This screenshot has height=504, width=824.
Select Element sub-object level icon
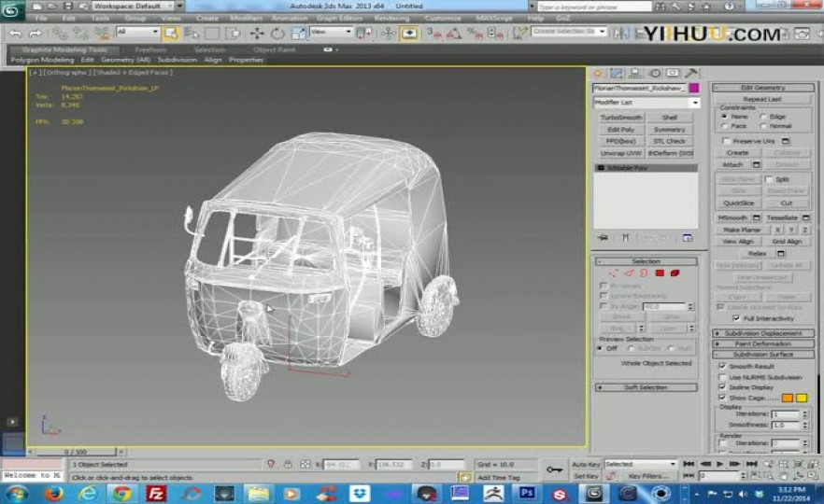(675, 273)
